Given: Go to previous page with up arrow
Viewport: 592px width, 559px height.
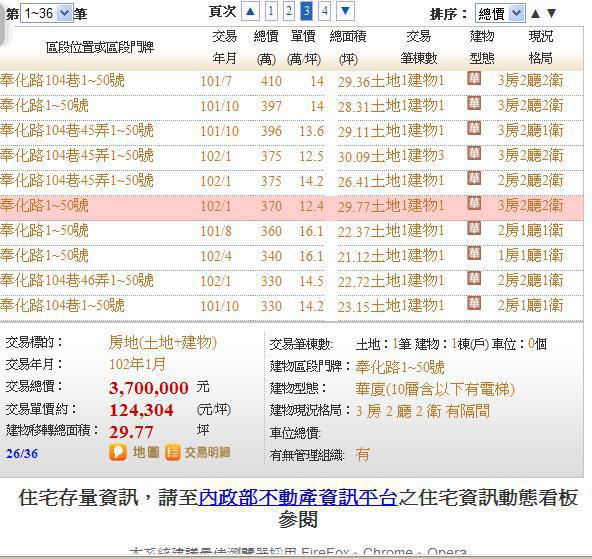Looking at the screenshot, I should tap(250, 11).
